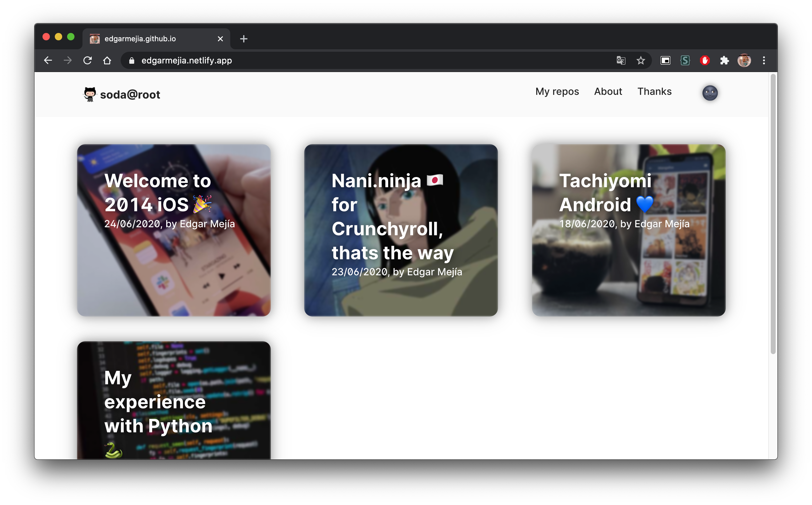
Task: Open the Chrome three-dot menu
Action: [764, 60]
